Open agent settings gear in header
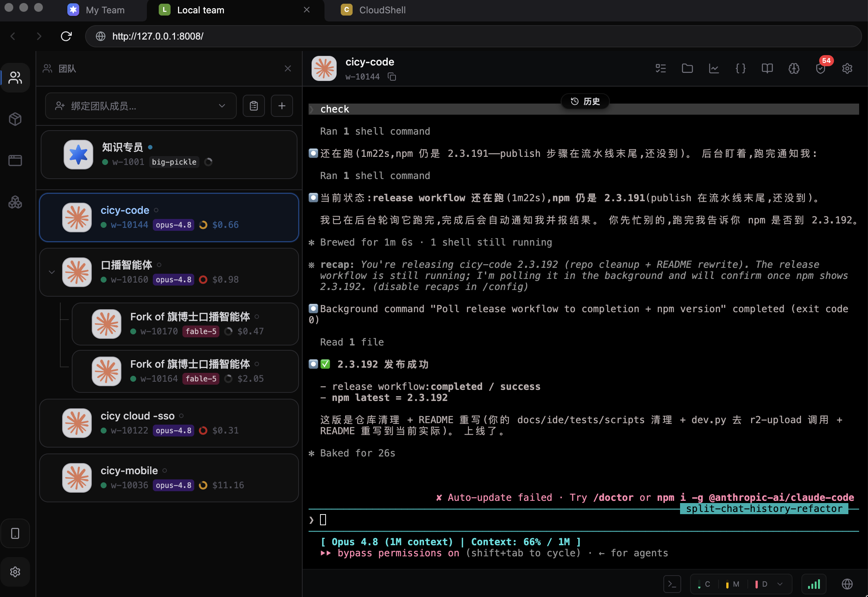Viewport: 868px width, 597px height. (847, 68)
